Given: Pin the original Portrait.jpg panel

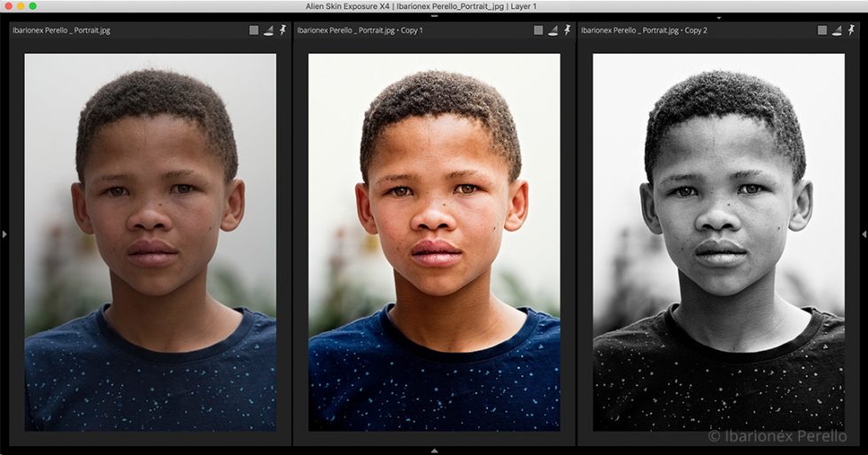Looking at the screenshot, I should click(283, 30).
